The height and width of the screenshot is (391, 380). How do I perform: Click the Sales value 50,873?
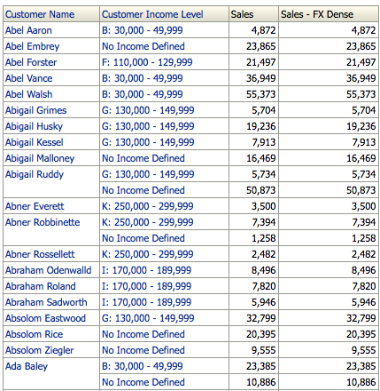click(261, 190)
